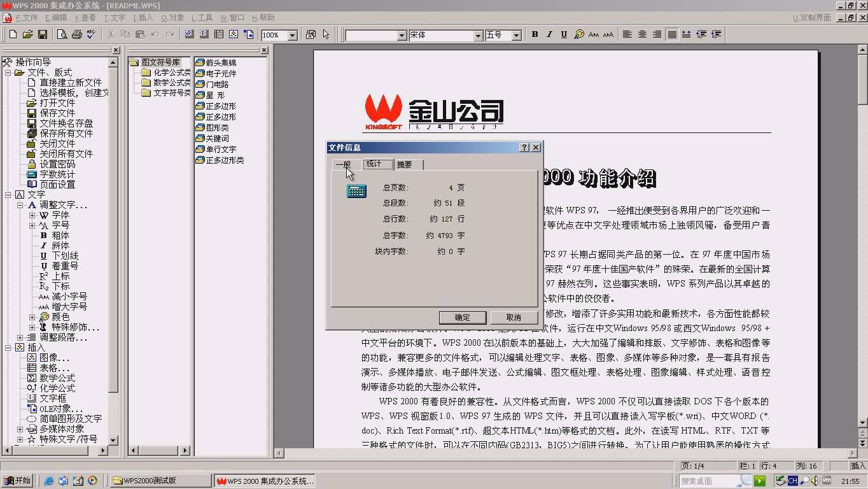Run the ABC spell check tool

(x=91, y=34)
